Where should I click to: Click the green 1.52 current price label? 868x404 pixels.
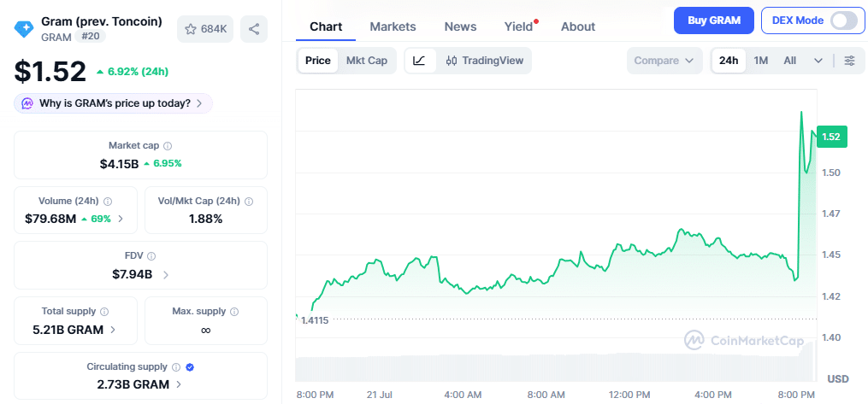pyautogui.click(x=831, y=137)
